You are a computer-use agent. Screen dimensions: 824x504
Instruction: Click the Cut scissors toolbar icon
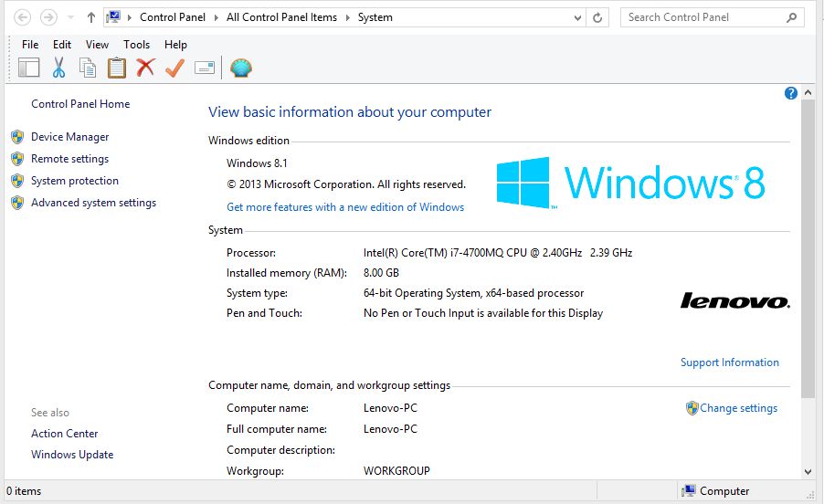click(58, 68)
